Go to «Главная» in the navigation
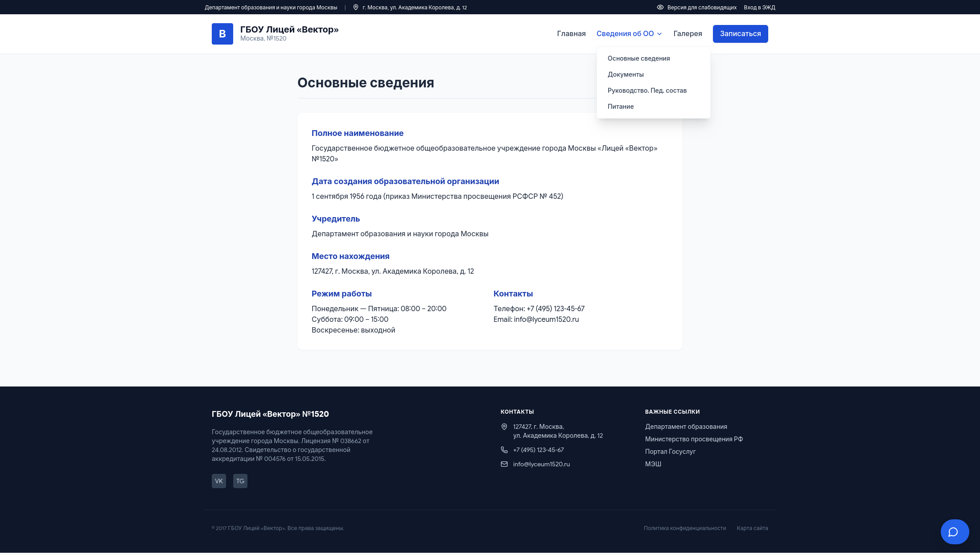980x555 pixels. coord(571,33)
